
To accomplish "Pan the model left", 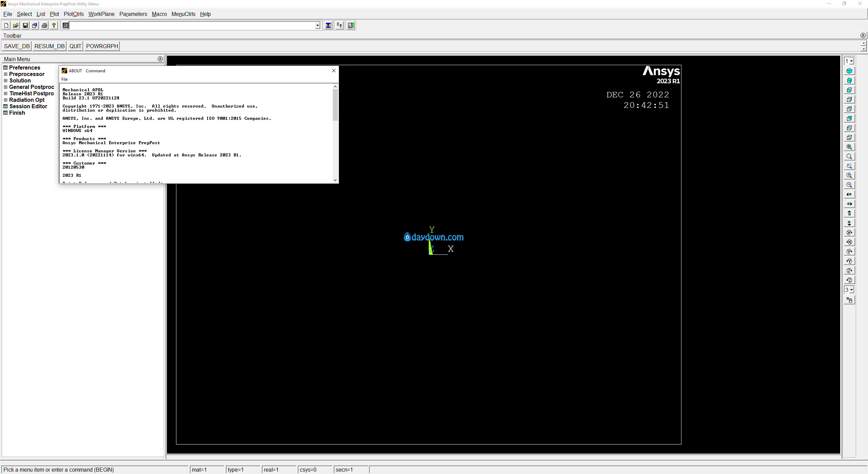I will 849,194.
